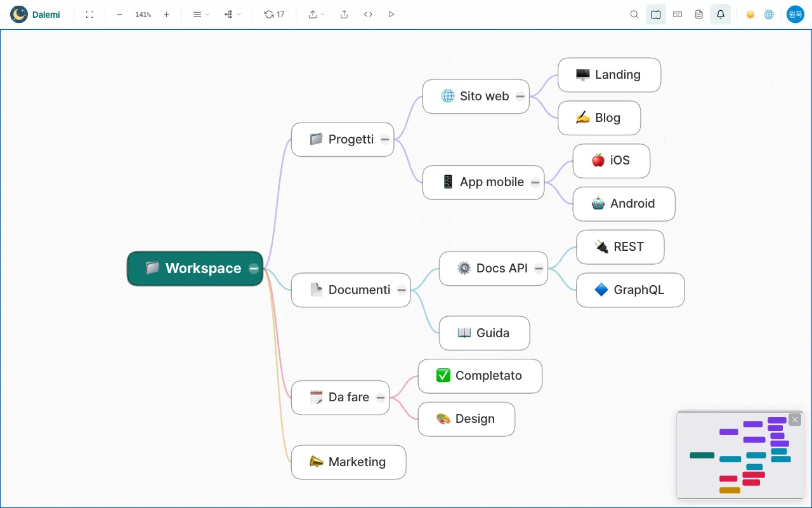
Task: Open the embed code icon
Action: pos(368,14)
